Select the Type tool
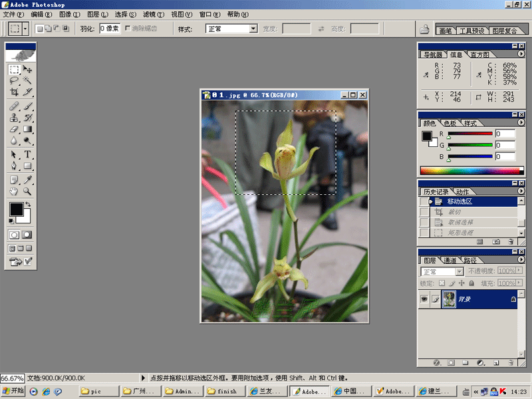The width and height of the screenshot is (532, 399). coord(27,155)
